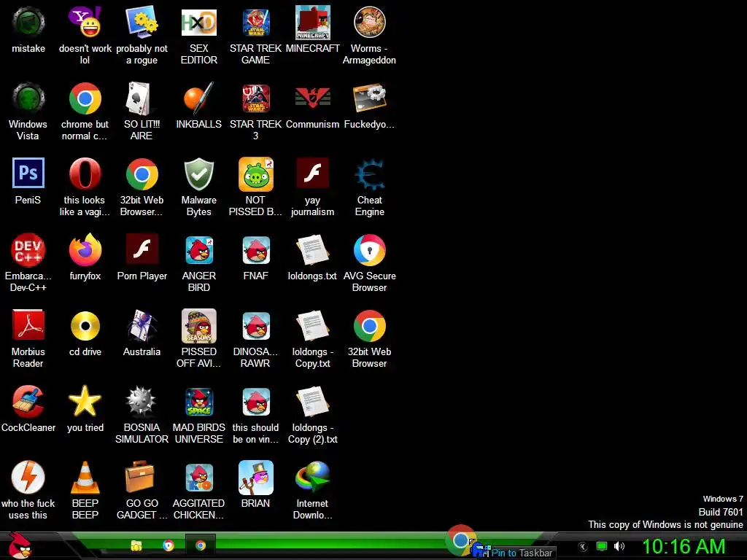Image resolution: width=747 pixels, height=560 pixels.
Task: Open Worms - Armageddon shortcut
Action: click(x=369, y=23)
